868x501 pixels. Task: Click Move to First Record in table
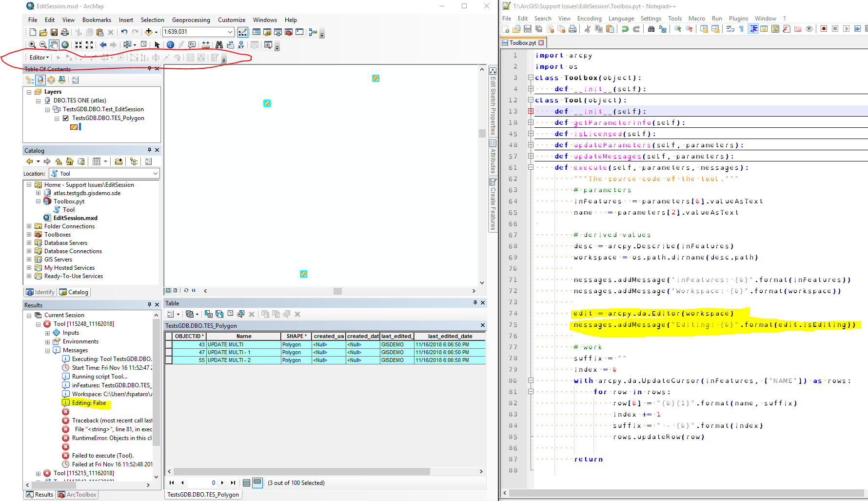point(172,483)
